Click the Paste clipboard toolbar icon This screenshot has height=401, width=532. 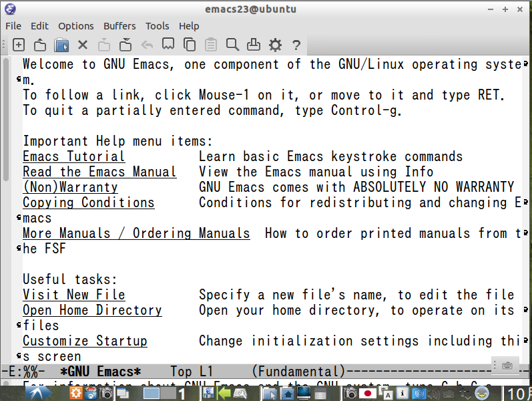click(211, 45)
